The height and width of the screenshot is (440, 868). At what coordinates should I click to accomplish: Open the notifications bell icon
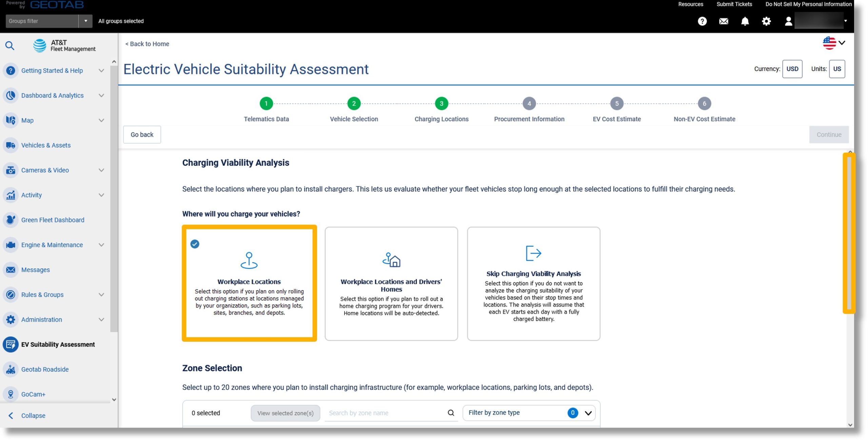745,21
